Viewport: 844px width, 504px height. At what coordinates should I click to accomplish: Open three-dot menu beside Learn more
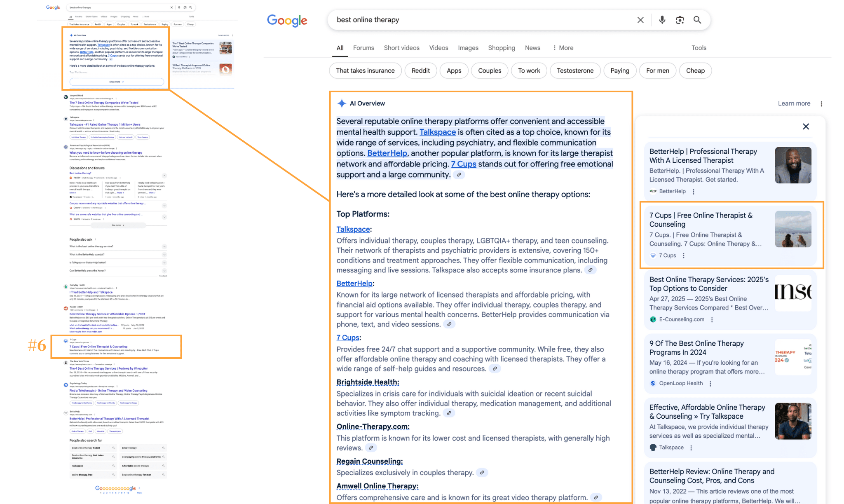[821, 104]
